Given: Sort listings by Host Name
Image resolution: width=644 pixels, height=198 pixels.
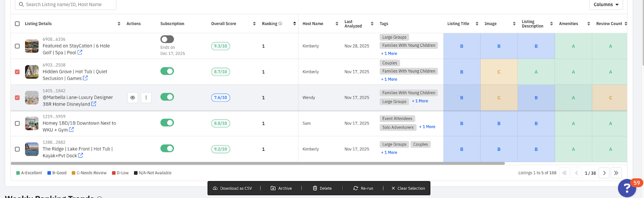Looking at the screenshot, I should click(x=337, y=24).
